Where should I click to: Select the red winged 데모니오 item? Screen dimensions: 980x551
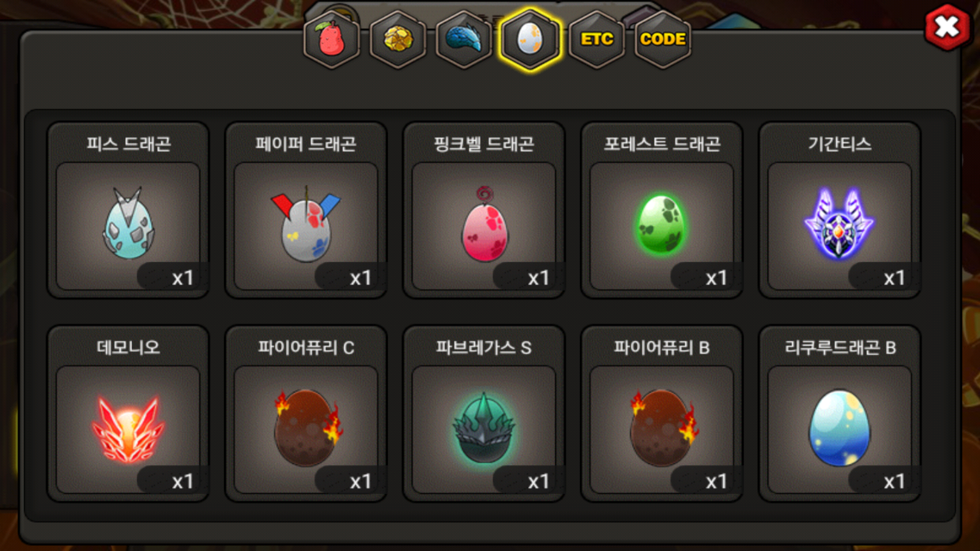[x=128, y=429]
